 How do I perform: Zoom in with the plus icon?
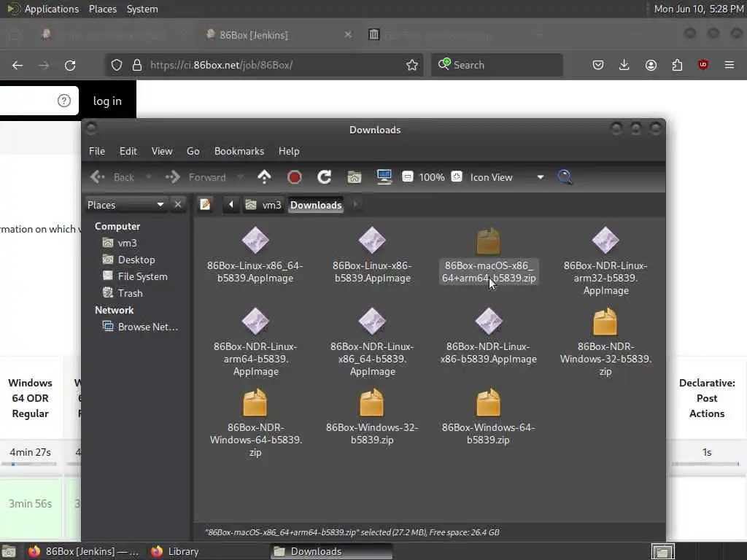tap(457, 176)
